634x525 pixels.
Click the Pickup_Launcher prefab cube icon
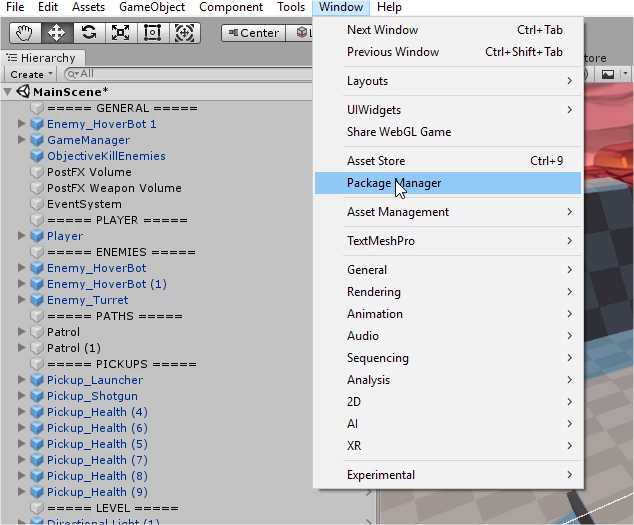tap(37, 380)
